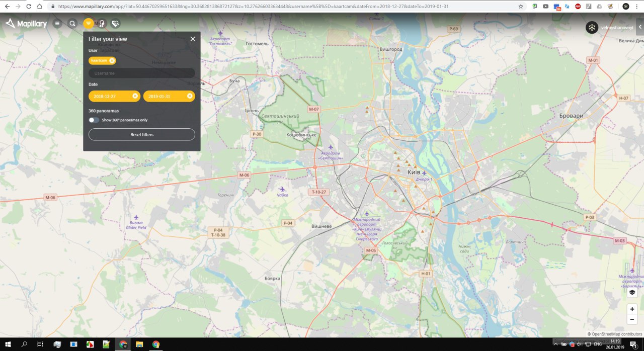This screenshot has width=644, height=351.
Task: Click the Google Drive extension icon
Action: pos(599,7)
